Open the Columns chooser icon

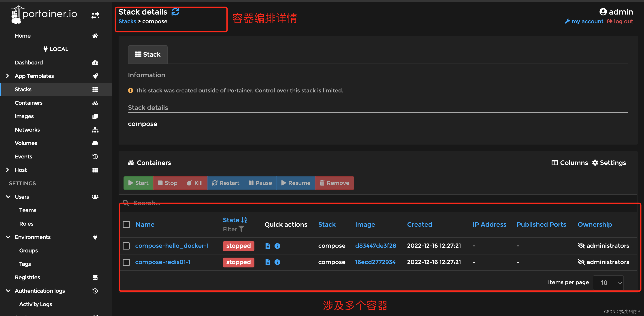[554, 163]
